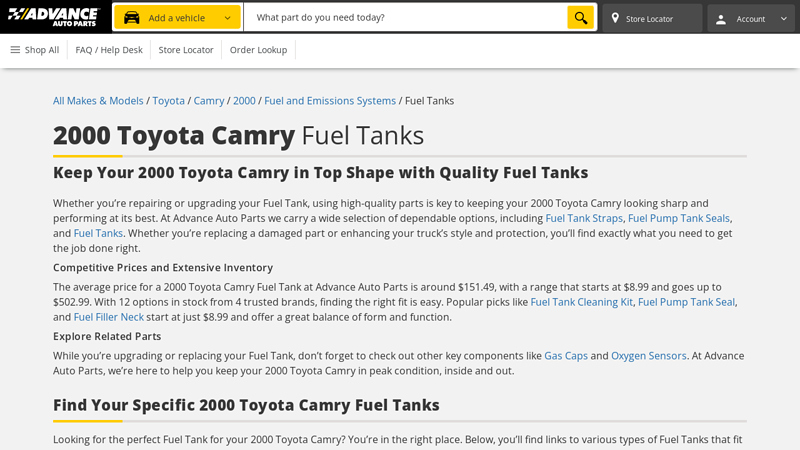Viewport: 800px width, 450px height.
Task: Open the singular Fuel Pump Tank Seal link
Action: (686, 302)
